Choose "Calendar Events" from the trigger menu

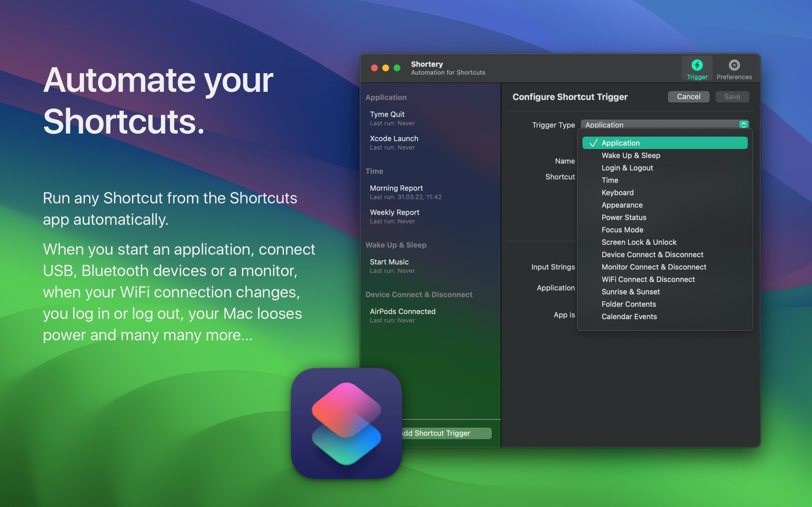coord(629,316)
